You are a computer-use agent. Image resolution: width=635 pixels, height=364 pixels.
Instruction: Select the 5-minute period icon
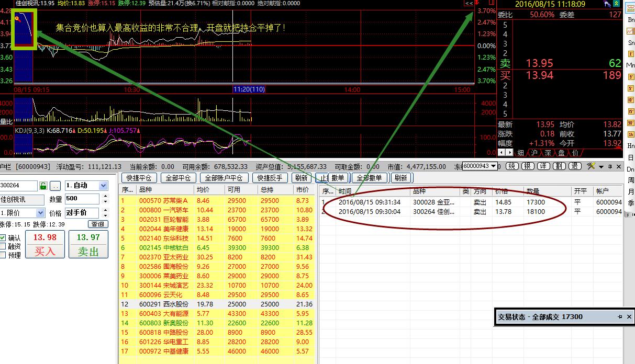(631, 86)
